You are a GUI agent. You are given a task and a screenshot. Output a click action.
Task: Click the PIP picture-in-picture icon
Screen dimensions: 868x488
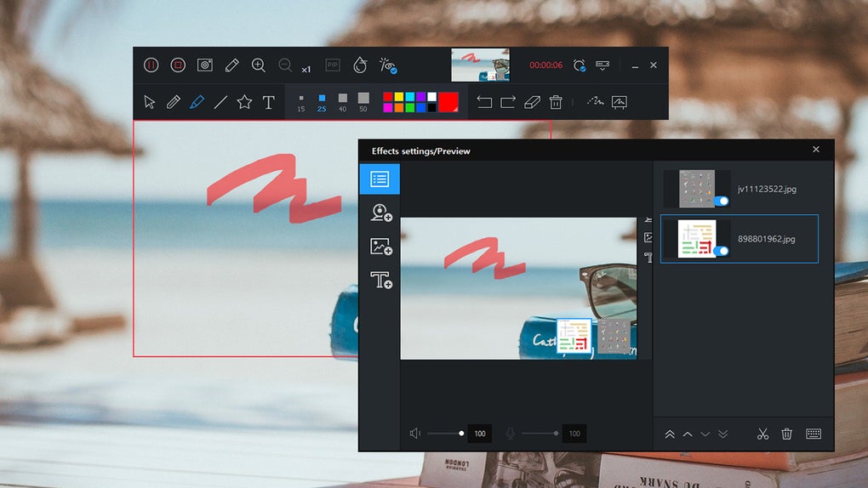(x=333, y=65)
